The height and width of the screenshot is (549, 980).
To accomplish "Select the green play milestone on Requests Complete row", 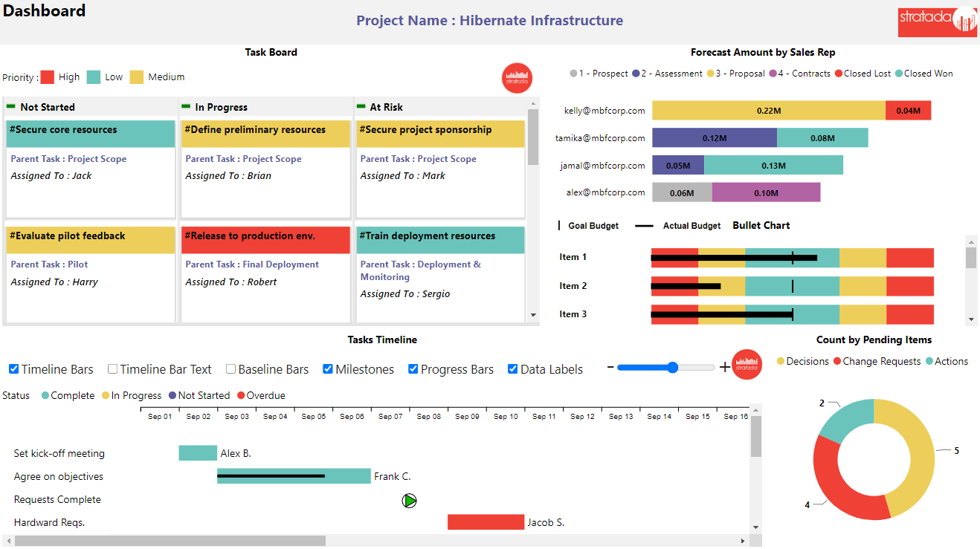I will (409, 501).
